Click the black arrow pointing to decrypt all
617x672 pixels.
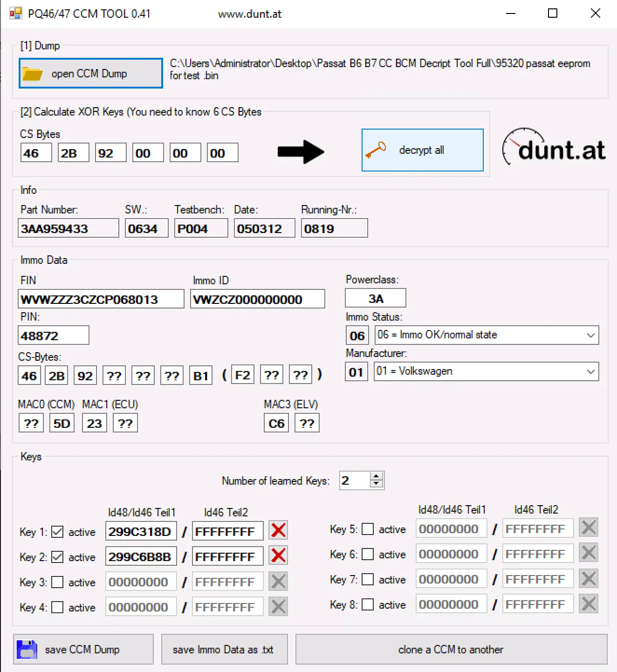[301, 151]
